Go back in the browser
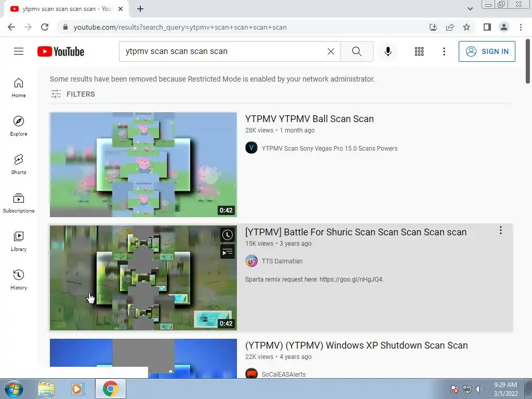532x399 pixels. point(11,27)
